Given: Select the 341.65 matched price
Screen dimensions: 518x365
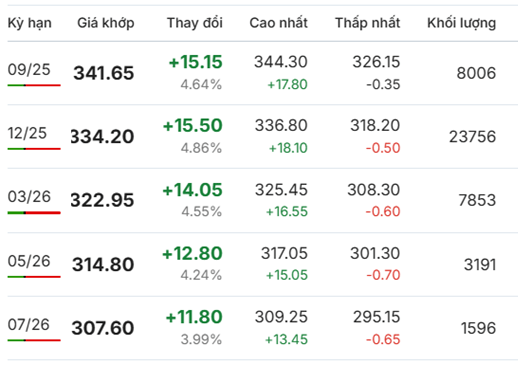Looking at the screenshot, I should 104,73.
